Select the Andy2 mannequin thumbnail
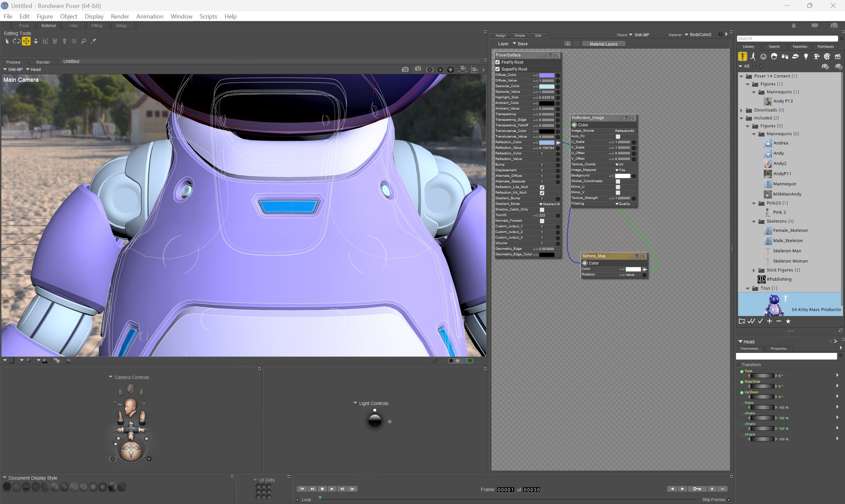Screen dimensions: 845x504 pyautogui.click(x=768, y=163)
